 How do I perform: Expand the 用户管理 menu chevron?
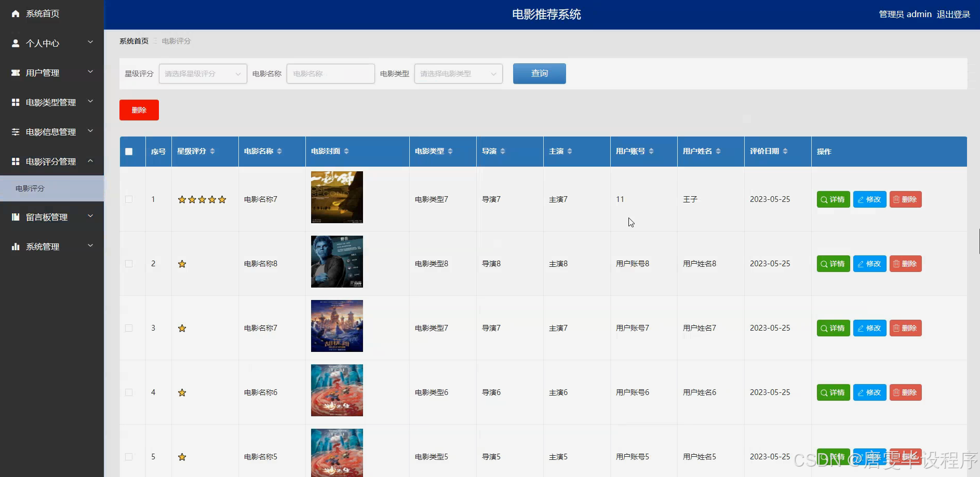point(90,72)
